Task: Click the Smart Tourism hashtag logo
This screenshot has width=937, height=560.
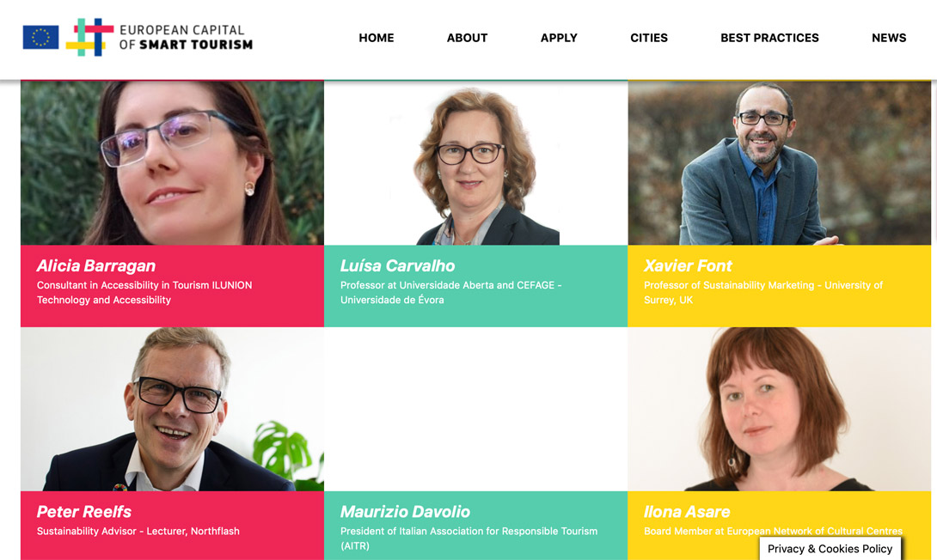Action: point(89,37)
